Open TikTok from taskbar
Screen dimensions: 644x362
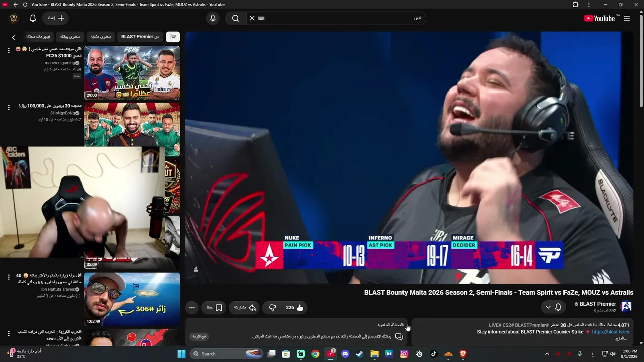click(434, 354)
